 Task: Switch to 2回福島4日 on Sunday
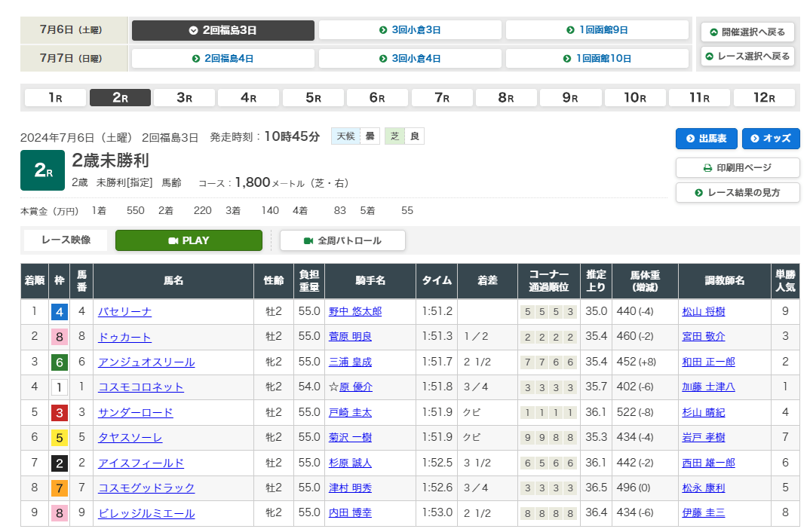(223, 58)
